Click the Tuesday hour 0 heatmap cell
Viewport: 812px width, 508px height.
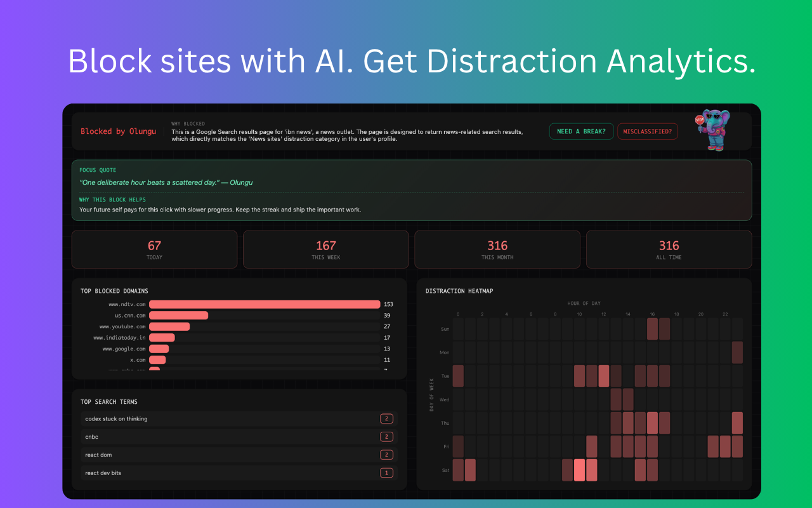tap(458, 376)
